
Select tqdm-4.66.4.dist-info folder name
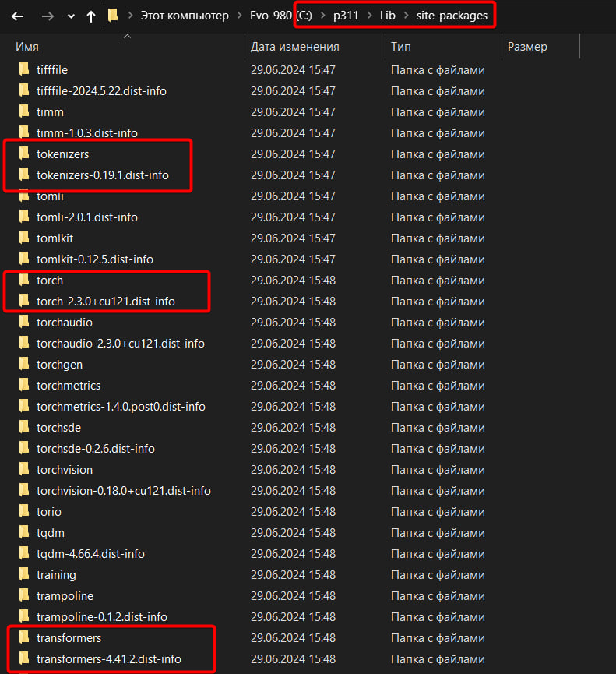click(x=90, y=554)
